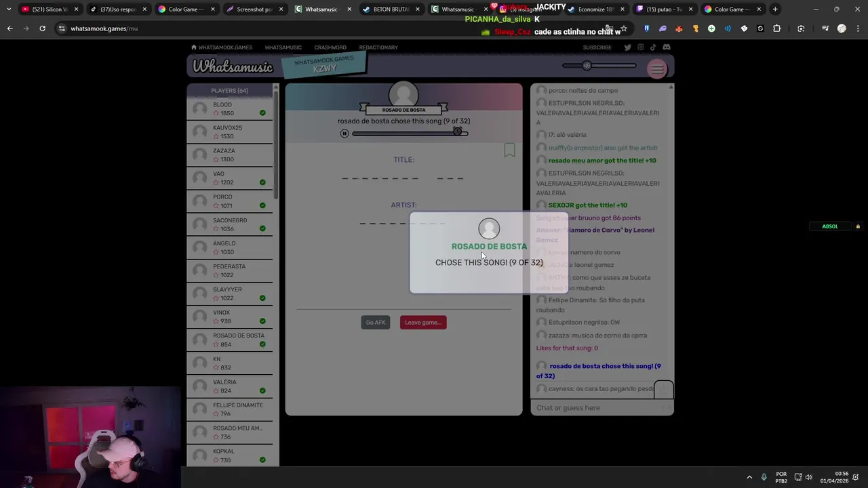Click the SUBSCRIBE link
868x488 pixels.
pyautogui.click(x=597, y=47)
